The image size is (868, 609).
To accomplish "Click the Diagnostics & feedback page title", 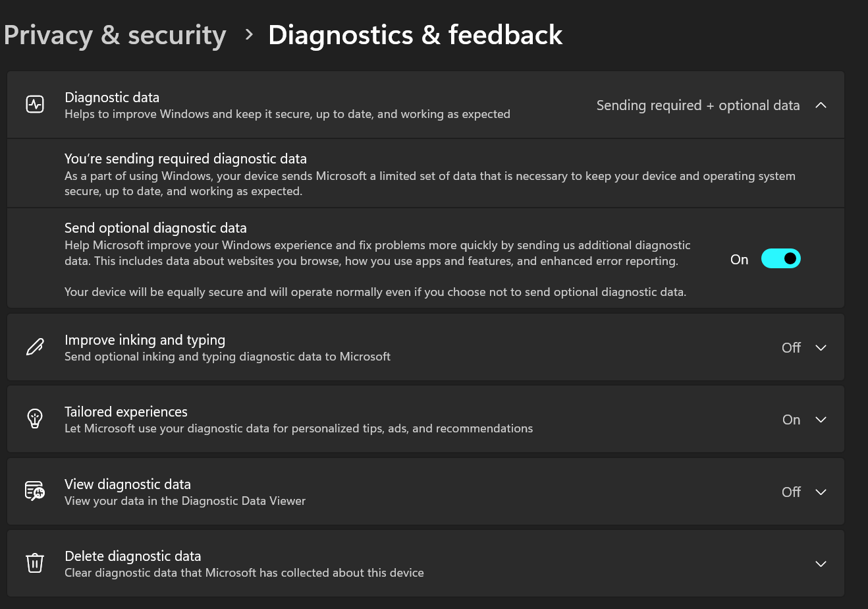I will pyautogui.click(x=416, y=35).
